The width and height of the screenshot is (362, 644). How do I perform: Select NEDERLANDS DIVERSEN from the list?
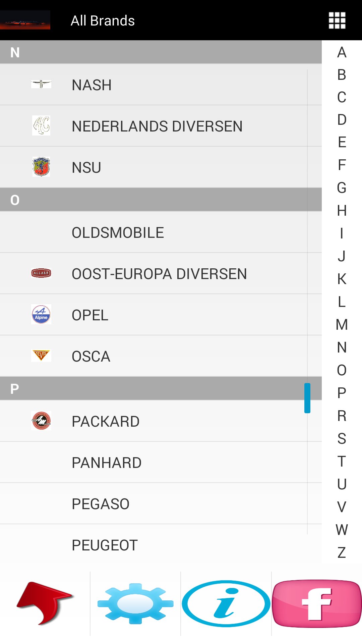point(157,126)
